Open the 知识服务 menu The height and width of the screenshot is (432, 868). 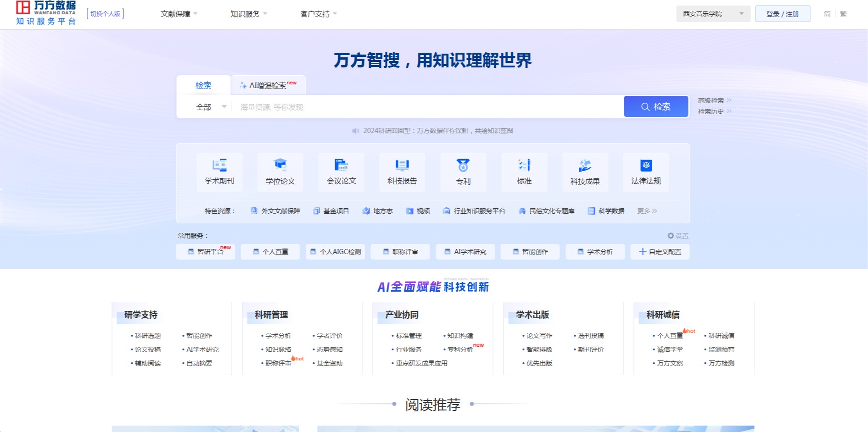[248, 14]
